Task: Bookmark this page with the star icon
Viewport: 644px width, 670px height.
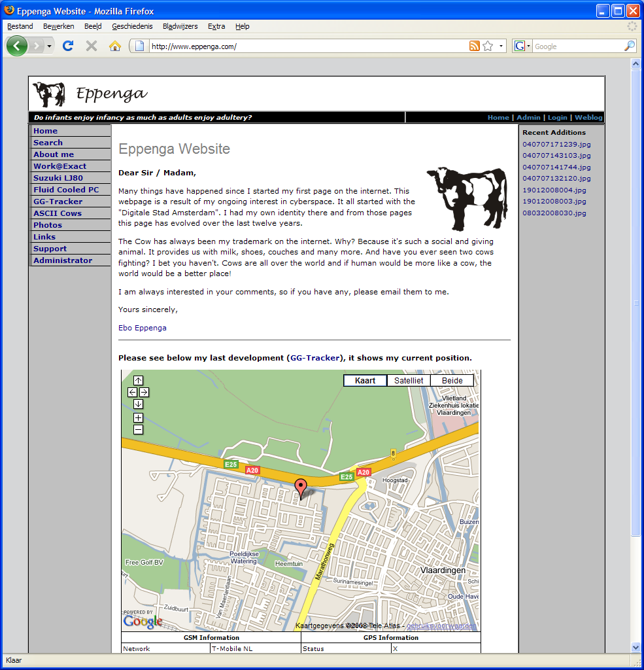Action: point(488,46)
